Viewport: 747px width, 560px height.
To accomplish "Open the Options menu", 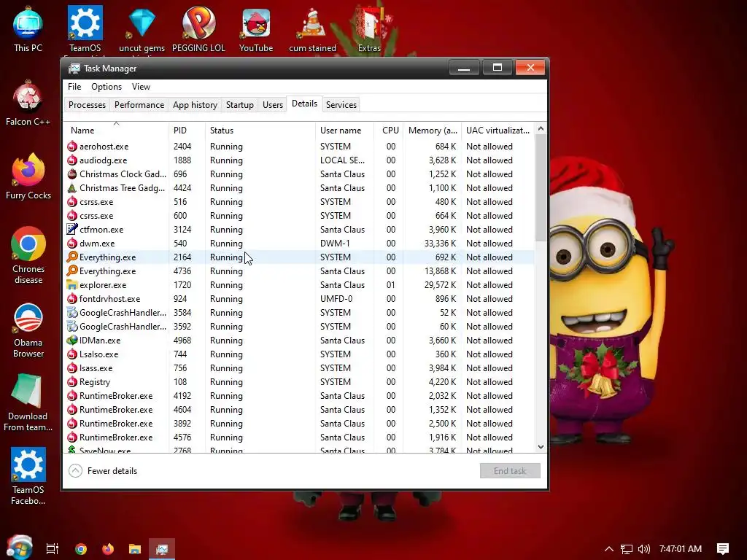I will 107,87.
